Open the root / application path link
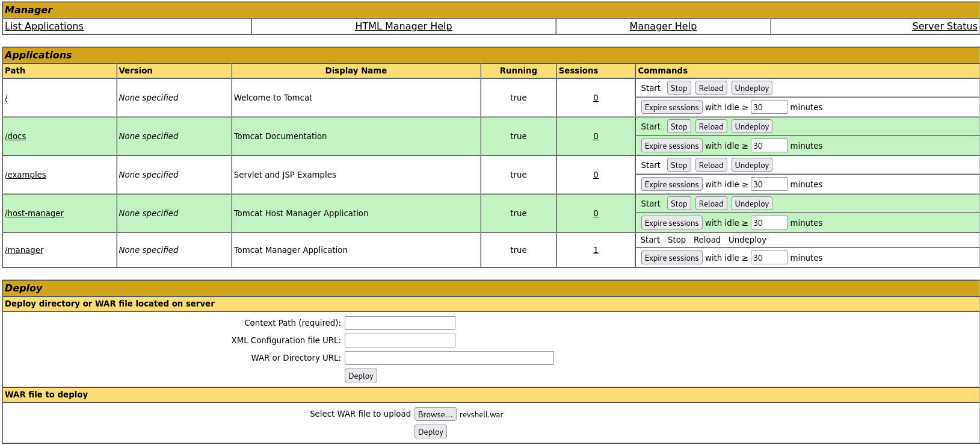Image resolution: width=980 pixels, height=445 pixels. [6, 98]
